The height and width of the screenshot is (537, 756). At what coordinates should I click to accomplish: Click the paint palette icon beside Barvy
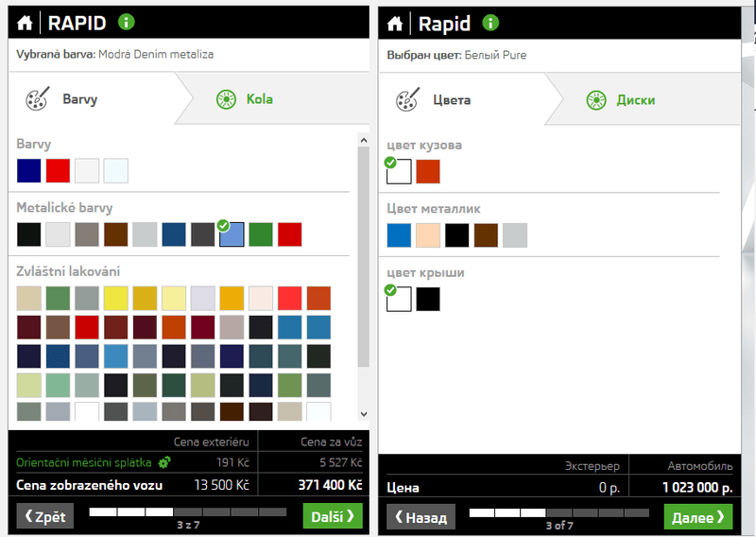tap(38, 99)
